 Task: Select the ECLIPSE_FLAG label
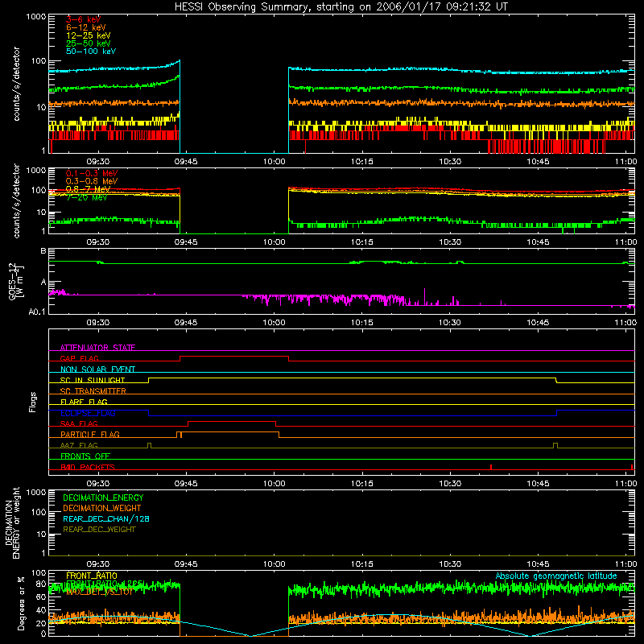[88, 413]
